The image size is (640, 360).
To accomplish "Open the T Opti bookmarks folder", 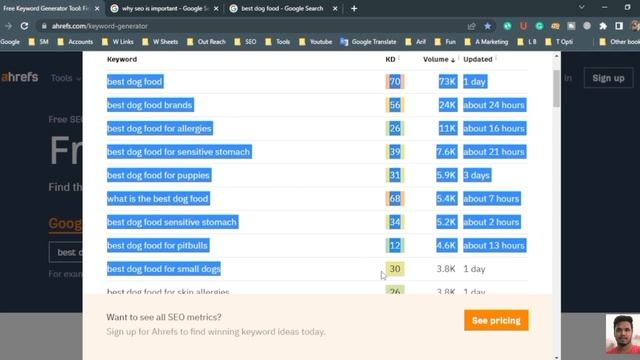I will point(559,42).
